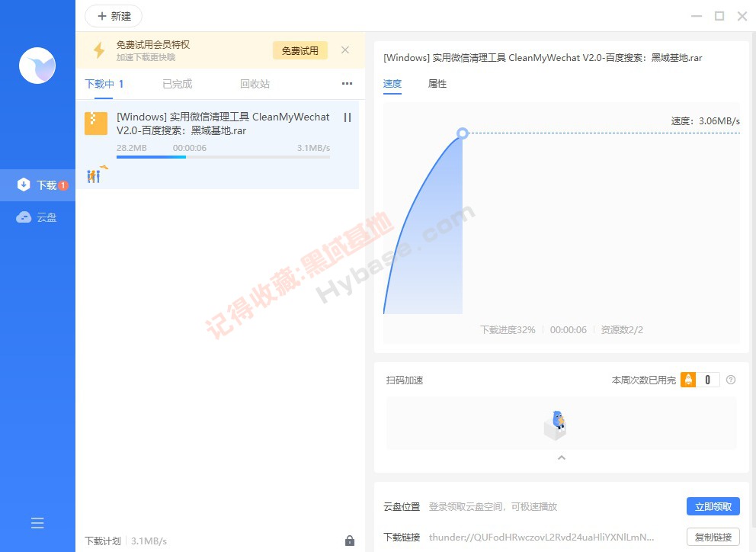Image resolution: width=756 pixels, height=552 pixels.
Task: Click the 新建 new task button
Action: pos(114,17)
